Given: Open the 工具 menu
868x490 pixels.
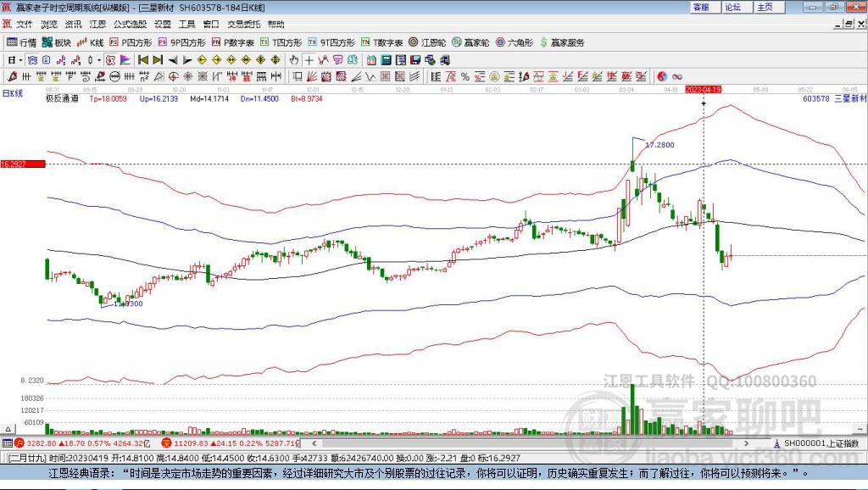Looking at the screenshot, I should click(x=187, y=25).
